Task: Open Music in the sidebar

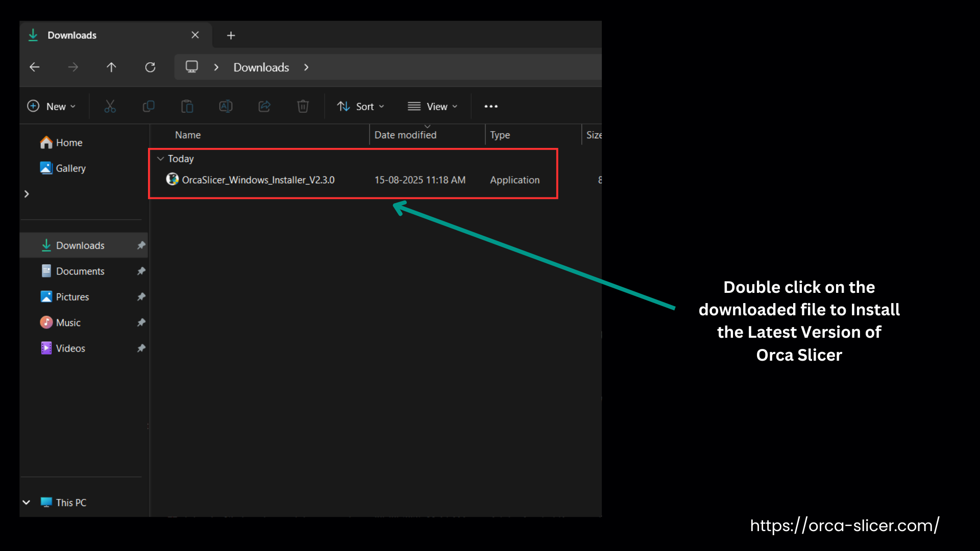Action: (x=60, y=322)
